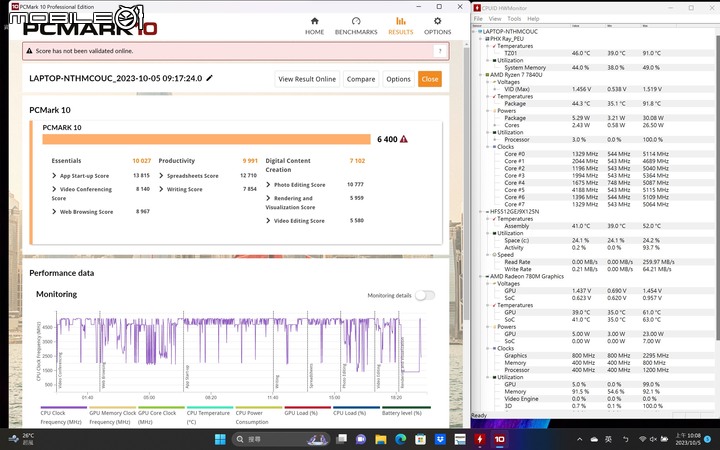Click the taskbar search box
The image size is (720, 450).
click(x=281, y=439)
